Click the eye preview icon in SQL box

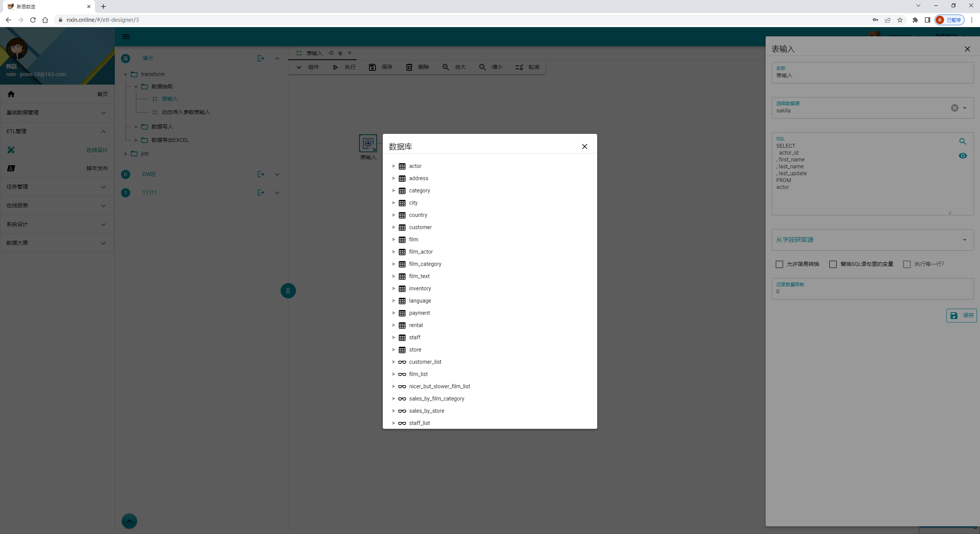click(962, 156)
